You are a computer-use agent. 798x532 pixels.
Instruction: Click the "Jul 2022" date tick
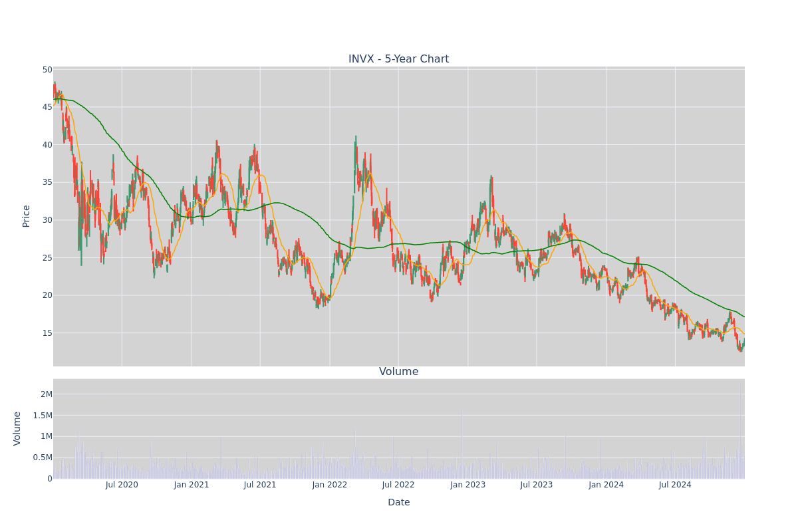[398, 485]
